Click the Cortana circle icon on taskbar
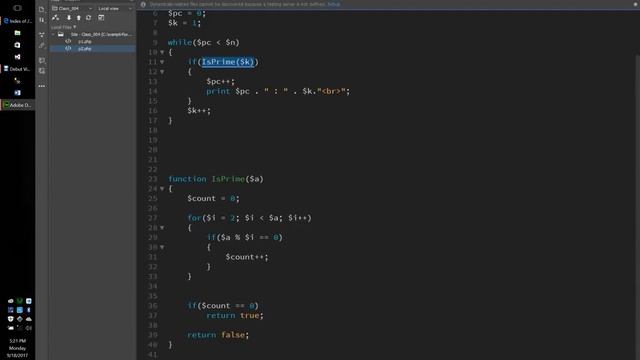The height and width of the screenshot is (360, 640). (17, 8)
